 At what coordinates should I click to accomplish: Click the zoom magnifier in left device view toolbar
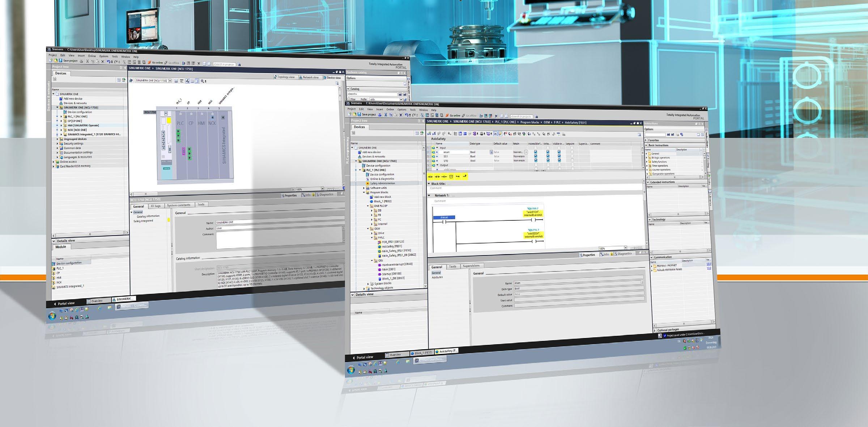click(x=203, y=81)
